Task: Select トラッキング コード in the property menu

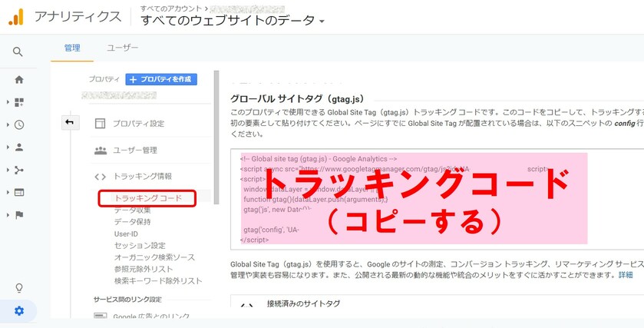Action: (147, 198)
